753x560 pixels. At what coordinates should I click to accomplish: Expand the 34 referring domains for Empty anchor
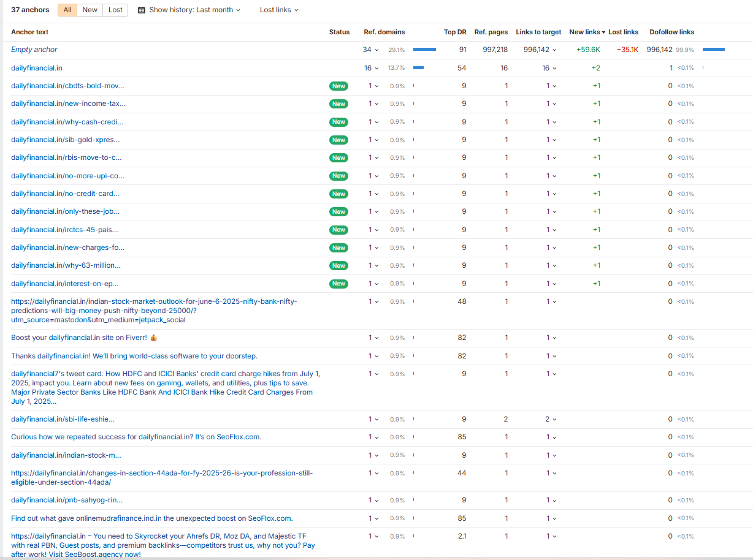[x=370, y=50]
